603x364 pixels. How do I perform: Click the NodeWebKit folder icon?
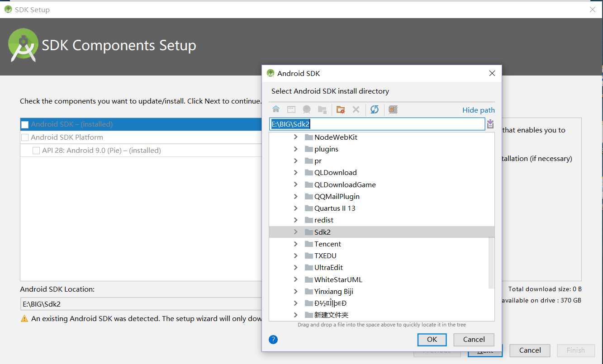(309, 137)
